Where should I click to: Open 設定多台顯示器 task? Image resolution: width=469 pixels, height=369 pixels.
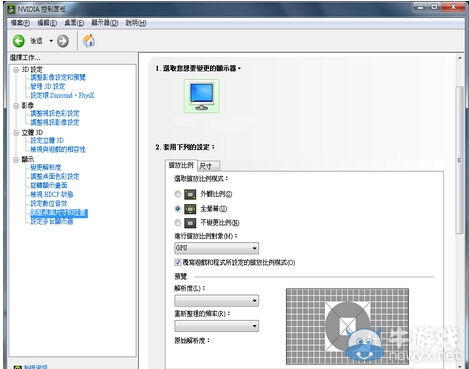[52, 222]
